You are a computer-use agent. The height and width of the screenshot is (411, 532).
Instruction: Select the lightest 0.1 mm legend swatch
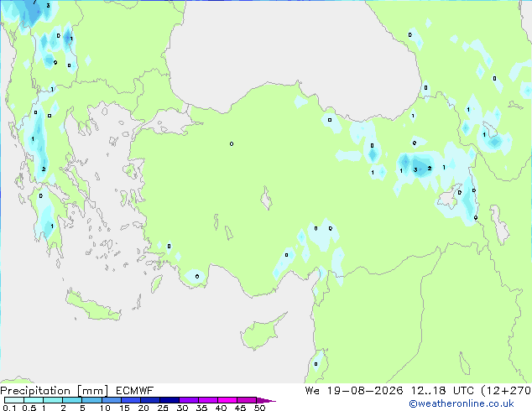pyautogui.click(x=14, y=400)
